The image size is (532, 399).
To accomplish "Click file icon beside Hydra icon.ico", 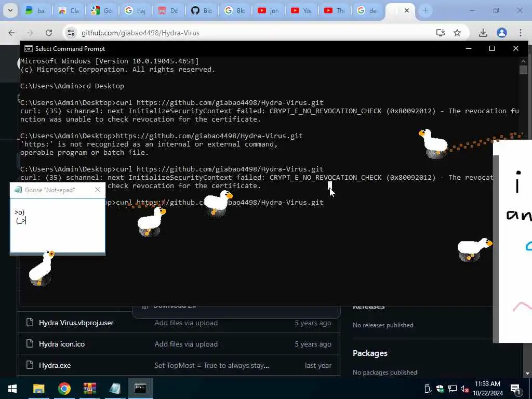I will [x=30, y=344].
